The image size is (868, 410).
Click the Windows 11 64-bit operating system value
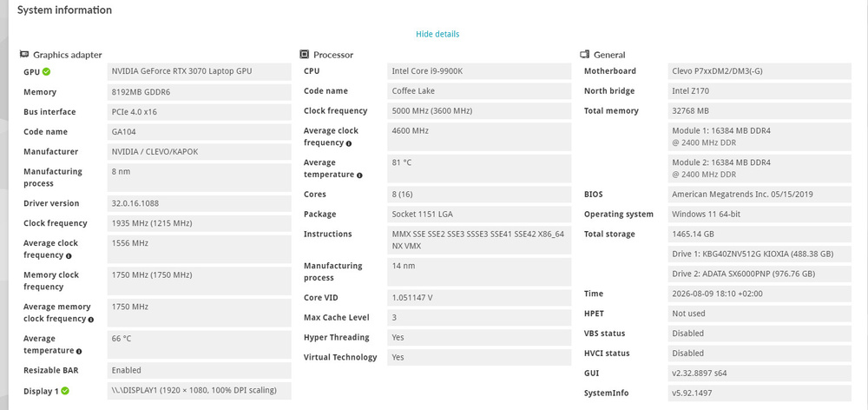pyautogui.click(x=759, y=215)
